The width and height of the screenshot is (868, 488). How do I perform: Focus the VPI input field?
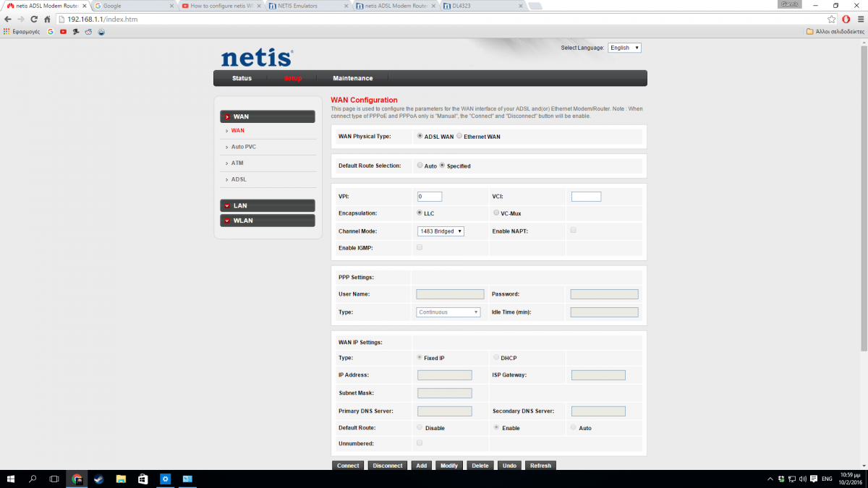(x=430, y=197)
